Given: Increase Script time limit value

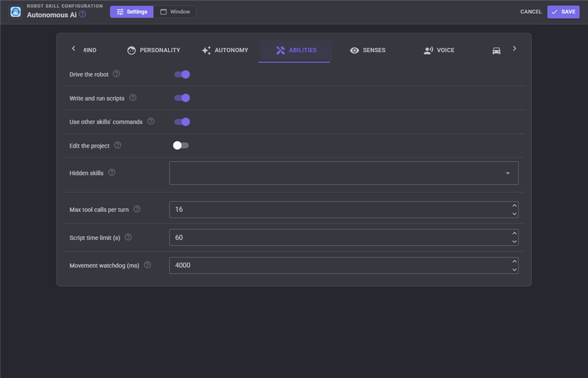Looking at the screenshot, I should [x=514, y=233].
